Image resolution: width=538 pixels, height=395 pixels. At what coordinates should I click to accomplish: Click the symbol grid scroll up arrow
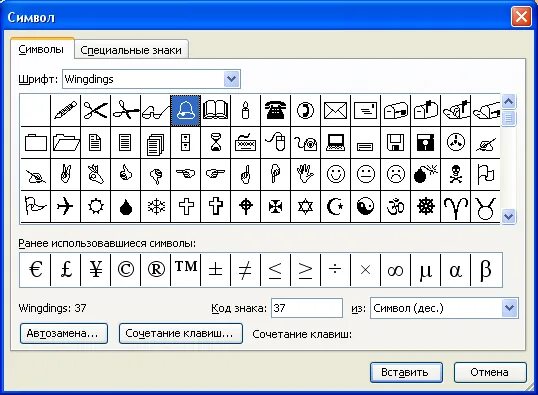[508, 102]
